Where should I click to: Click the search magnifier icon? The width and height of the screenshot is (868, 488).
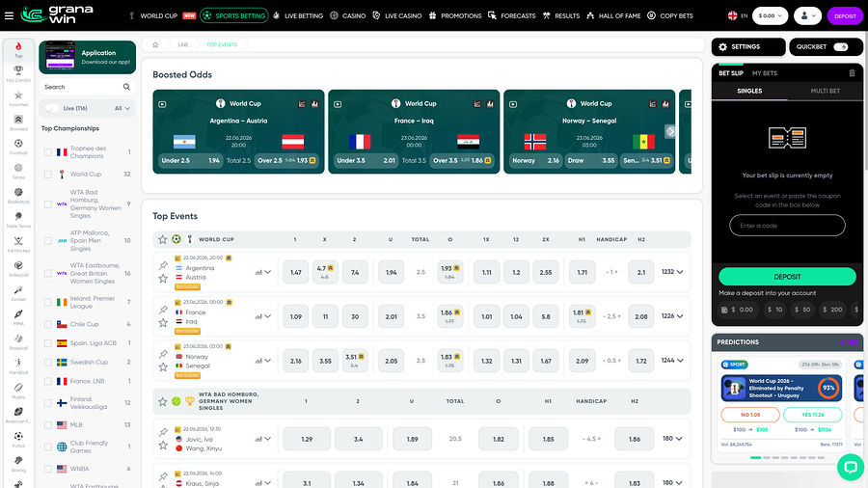126,87
